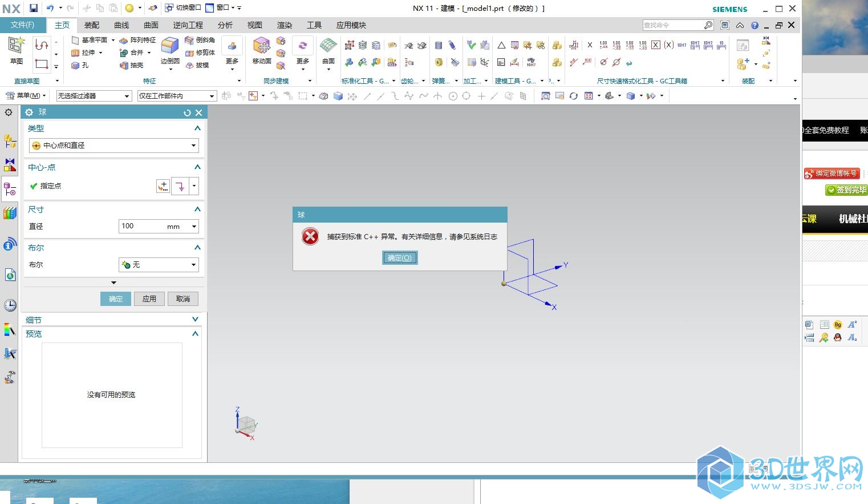Collapse the 尺寸 section
Image resolution: width=868 pixels, height=504 pixels.
pos(197,209)
